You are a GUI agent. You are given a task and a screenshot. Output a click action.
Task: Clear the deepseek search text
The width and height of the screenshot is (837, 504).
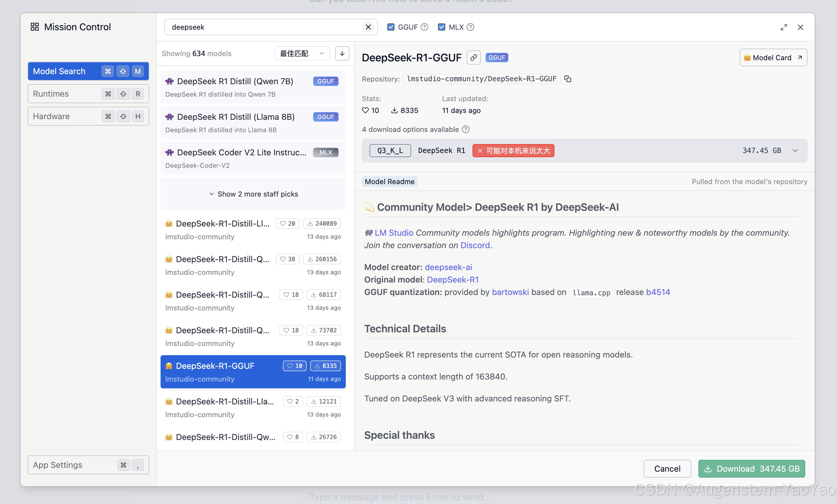click(368, 27)
